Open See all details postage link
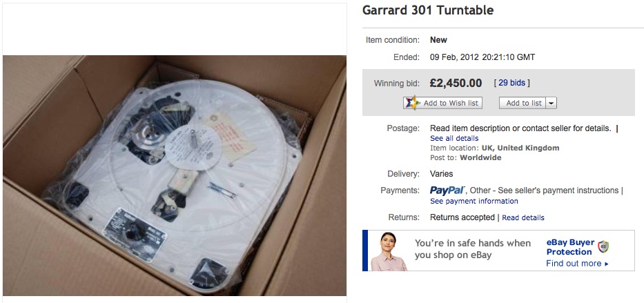Viewport: 644px width, 303px height. (x=454, y=138)
